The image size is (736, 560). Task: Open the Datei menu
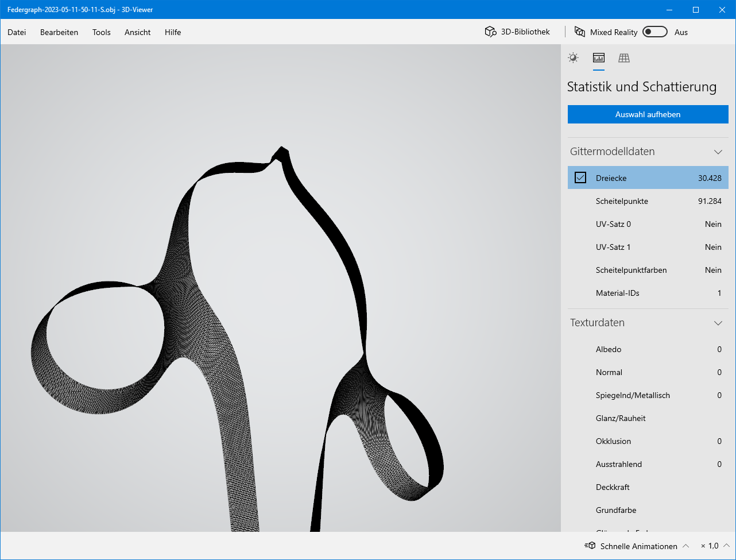tap(17, 32)
